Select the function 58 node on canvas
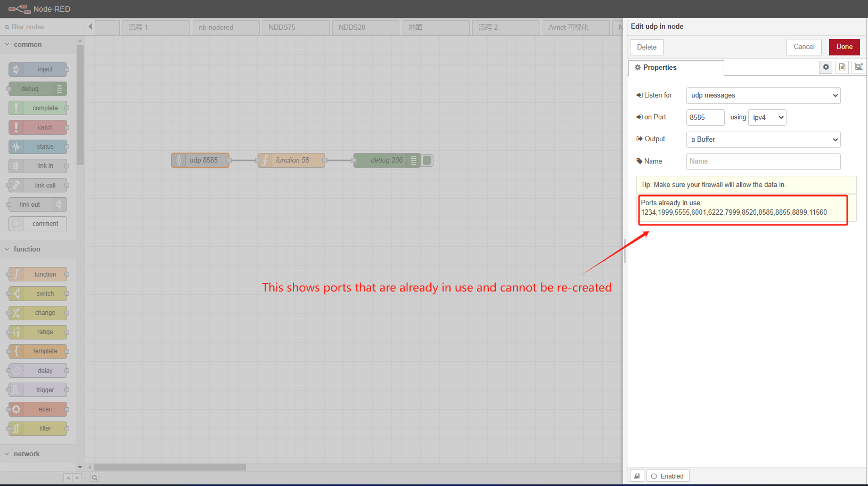The image size is (868, 486). pos(291,160)
